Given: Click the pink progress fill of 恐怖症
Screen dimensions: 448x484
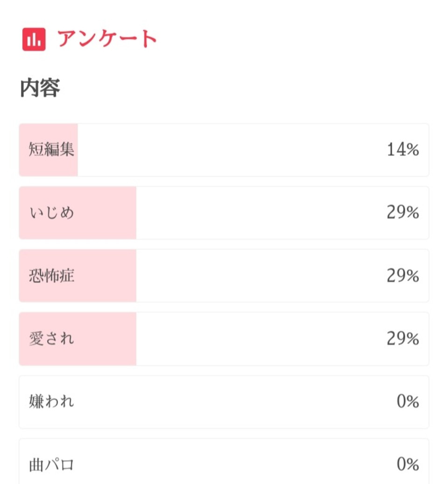Looking at the screenshot, I should point(77,276).
